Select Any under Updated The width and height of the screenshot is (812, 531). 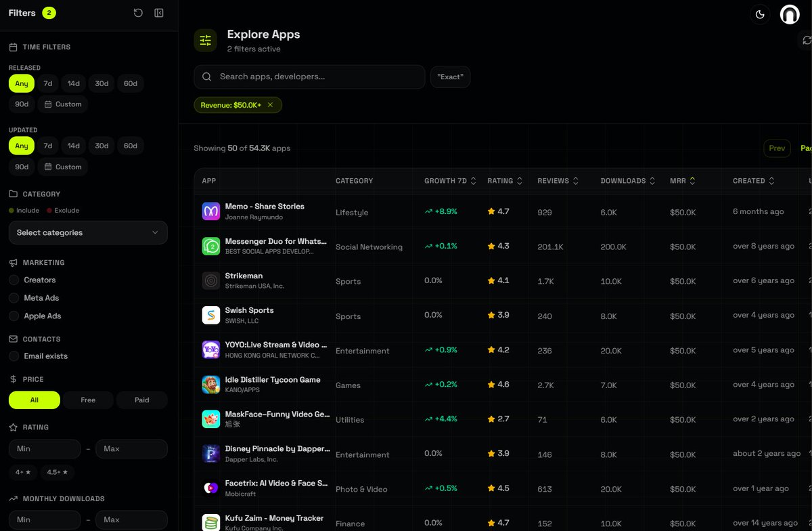point(22,146)
